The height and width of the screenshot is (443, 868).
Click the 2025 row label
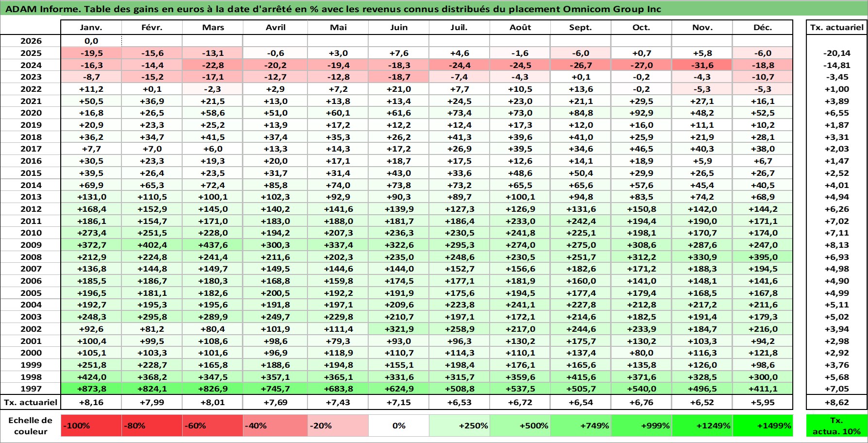pos(31,53)
